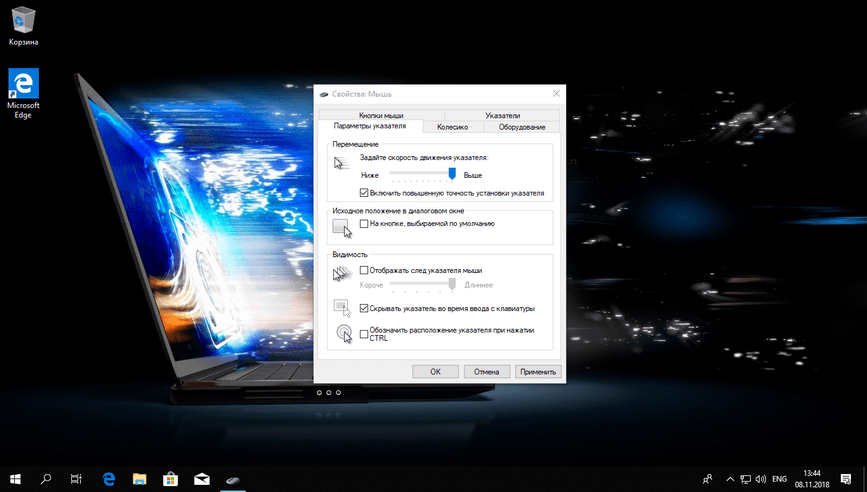Open the Action Center notifications icon

tap(845, 479)
